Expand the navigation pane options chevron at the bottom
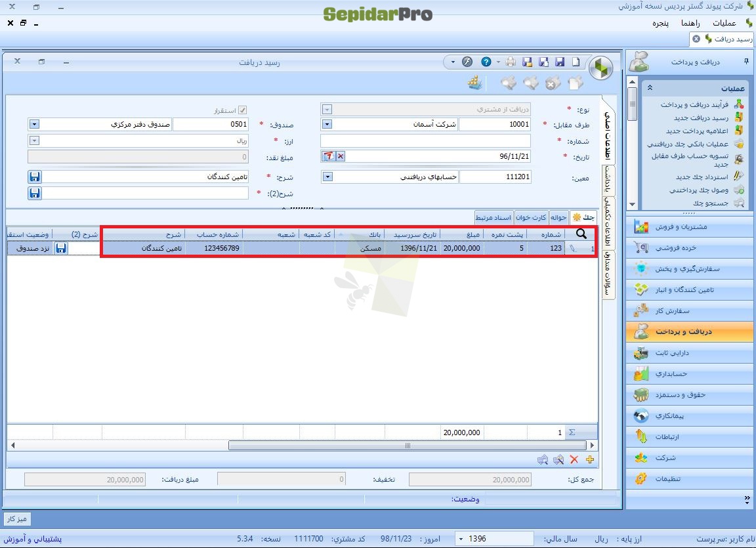The height and width of the screenshot is (548, 756). click(747, 499)
